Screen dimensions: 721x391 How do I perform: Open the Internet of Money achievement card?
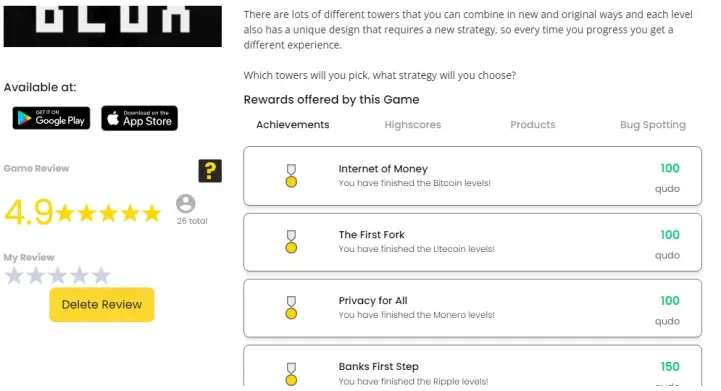[x=472, y=176]
